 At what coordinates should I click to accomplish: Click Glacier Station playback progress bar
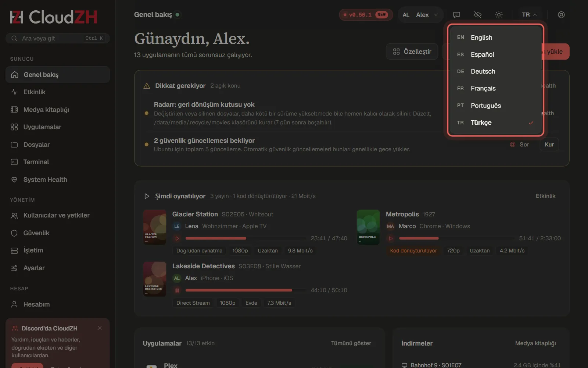coord(245,238)
